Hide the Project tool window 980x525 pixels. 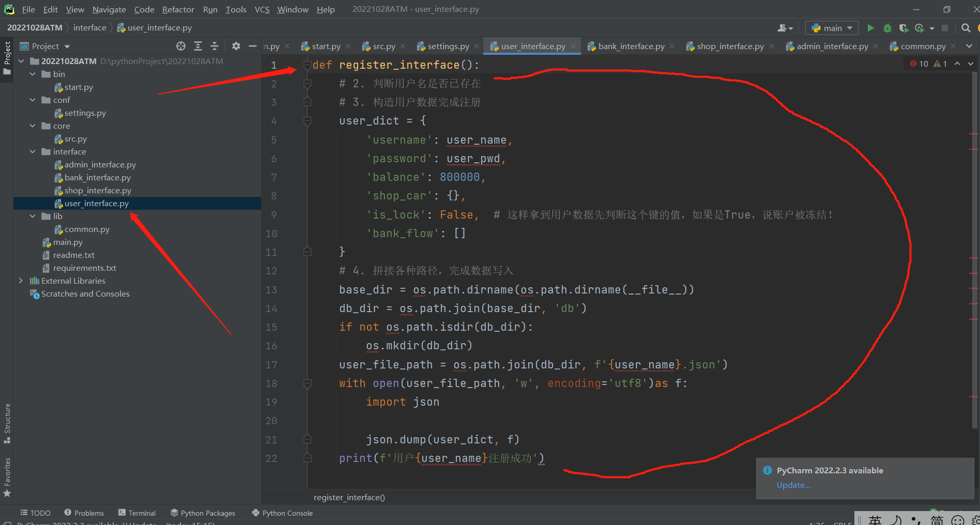252,46
